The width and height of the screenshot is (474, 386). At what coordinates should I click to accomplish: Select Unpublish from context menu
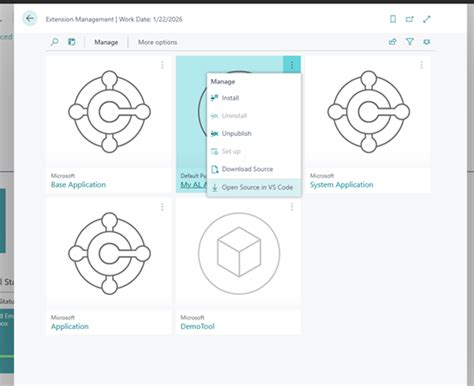(x=254, y=133)
